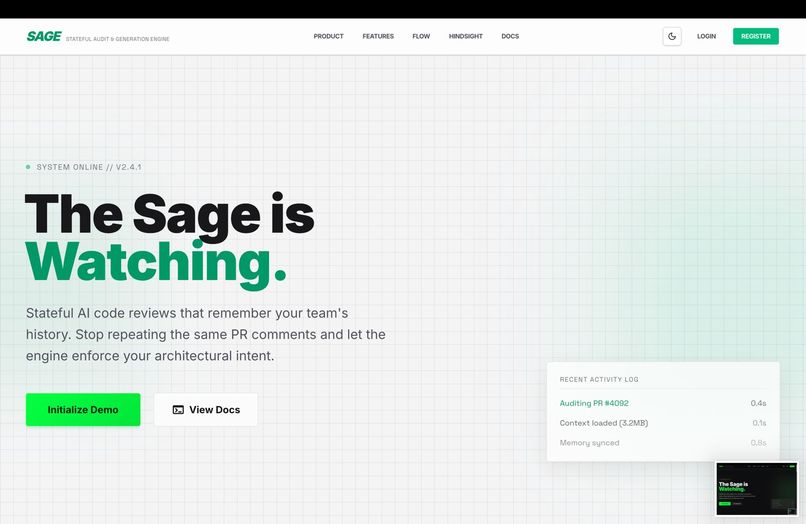Toggle dark mode with moon icon
Screen dimensions: 806x524
[672, 37]
